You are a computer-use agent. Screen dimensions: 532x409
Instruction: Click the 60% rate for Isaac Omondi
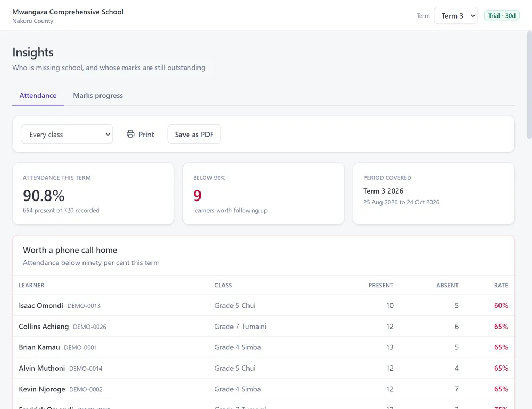[x=501, y=306]
